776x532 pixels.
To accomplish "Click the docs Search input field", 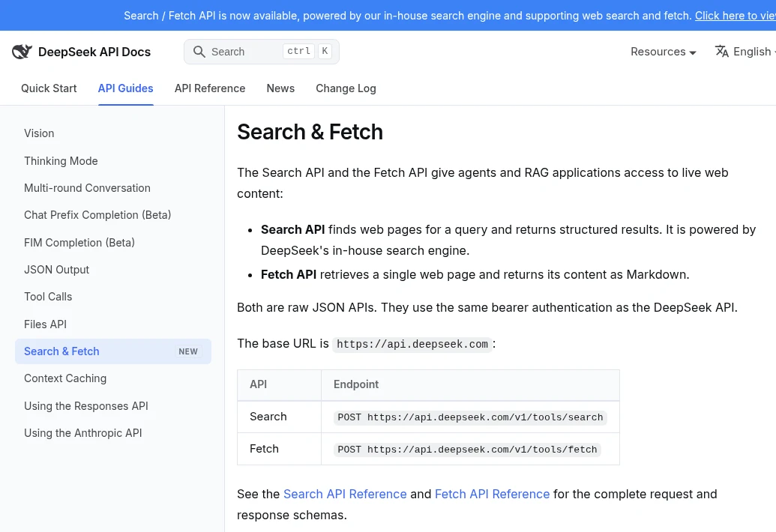I will (x=262, y=52).
